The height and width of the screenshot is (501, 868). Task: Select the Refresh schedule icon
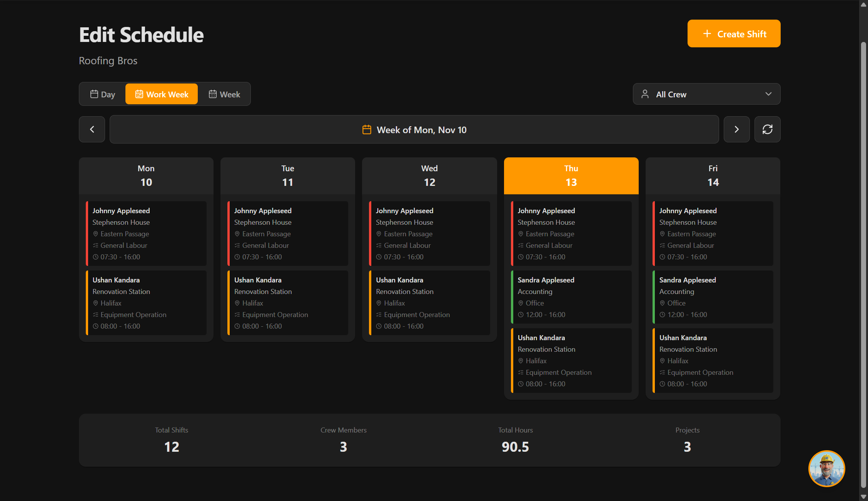tap(767, 129)
